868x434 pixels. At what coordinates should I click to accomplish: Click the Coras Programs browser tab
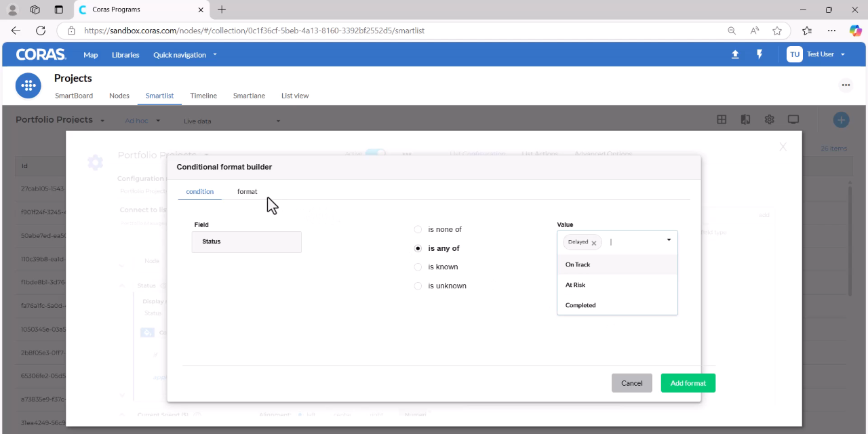(x=141, y=9)
